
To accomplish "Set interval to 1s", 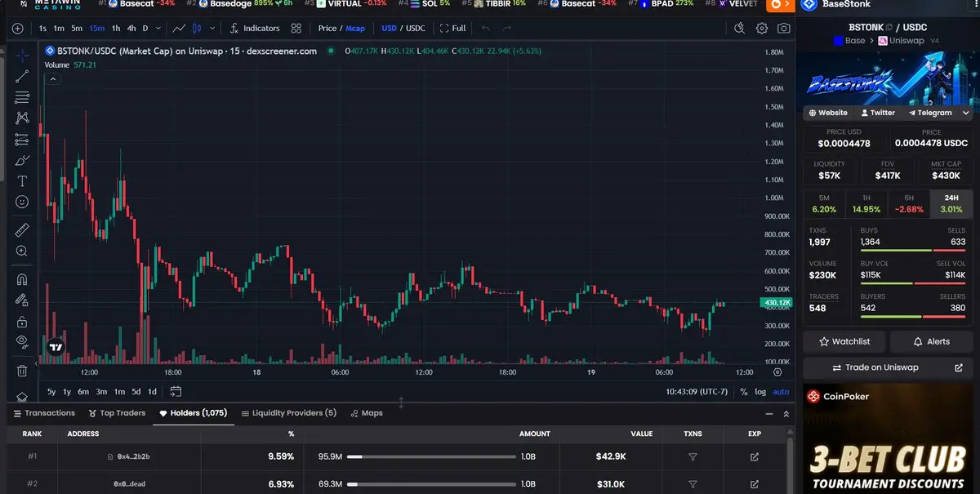I will pyautogui.click(x=42, y=28).
